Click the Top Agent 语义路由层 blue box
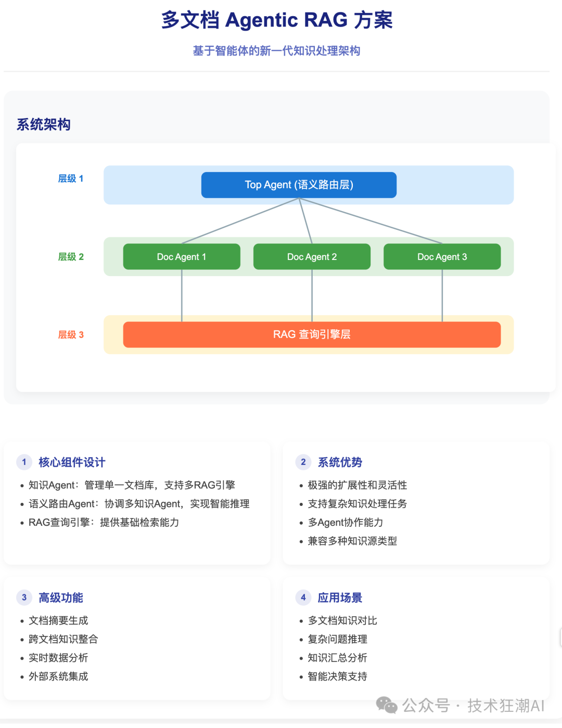 tap(298, 185)
